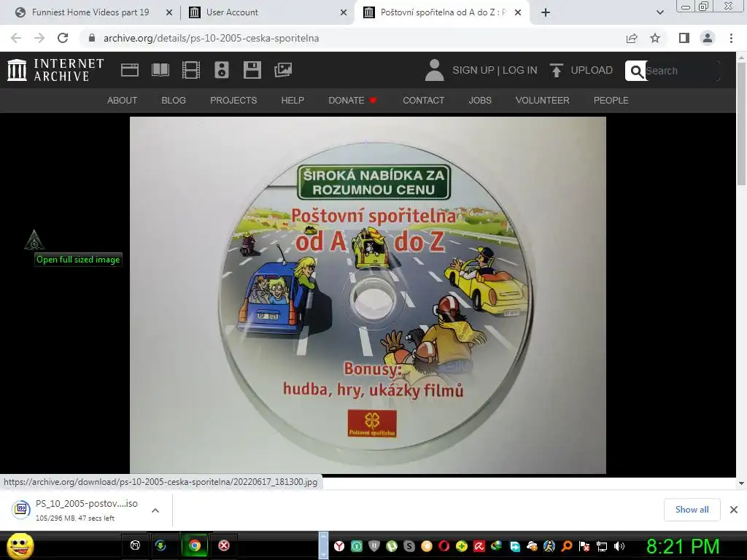
Task: Open the Texts book icon
Action: coord(160,70)
